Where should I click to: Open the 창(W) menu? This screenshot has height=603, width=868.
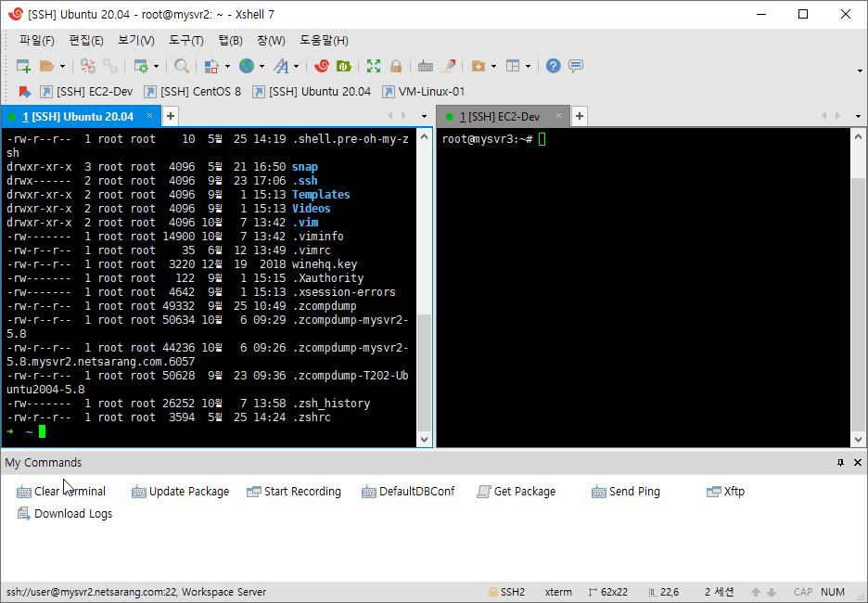(x=271, y=41)
